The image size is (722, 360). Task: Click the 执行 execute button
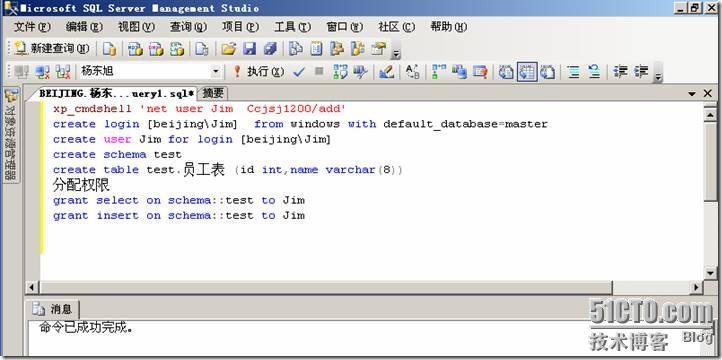tap(258, 71)
